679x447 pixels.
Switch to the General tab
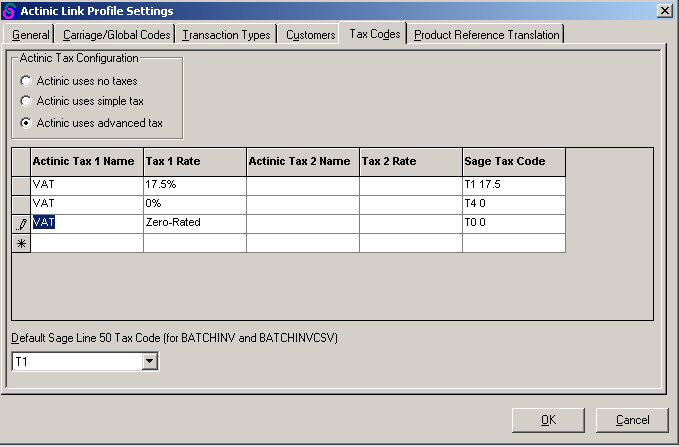pos(31,35)
